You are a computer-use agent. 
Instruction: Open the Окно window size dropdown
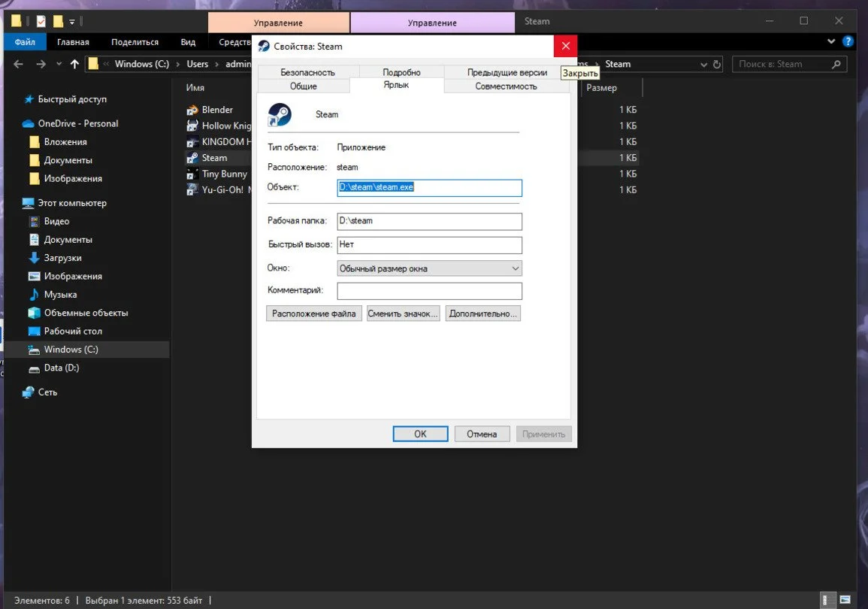pyautogui.click(x=429, y=268)
